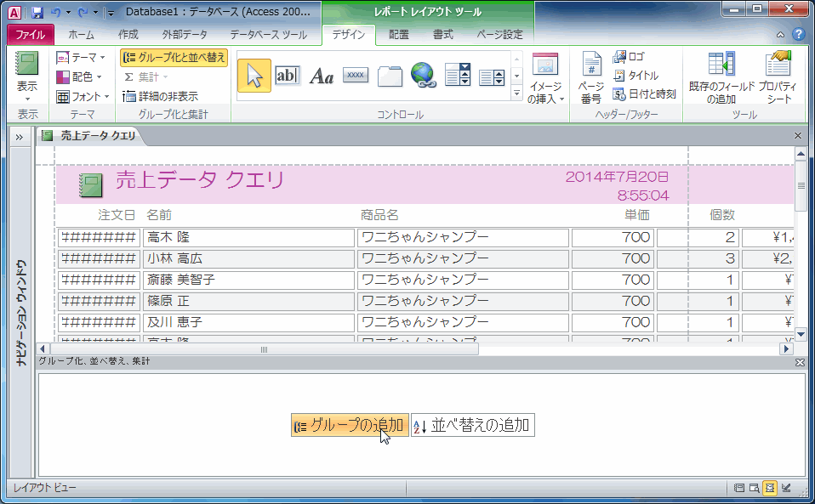The image size is (815, 504).
Task: Open the 配色 colors dropdown
Action: tap(79, 76)
